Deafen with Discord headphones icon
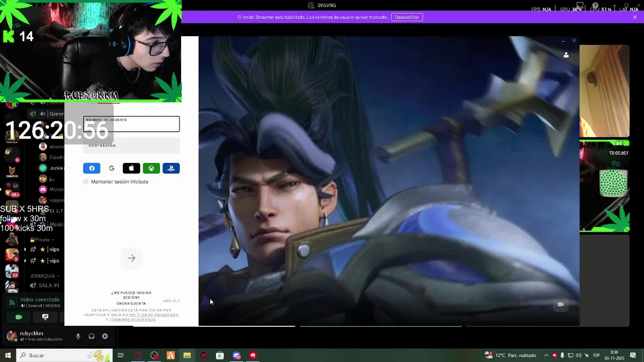Viewport: 644px width, 362px height. [92, 336]
